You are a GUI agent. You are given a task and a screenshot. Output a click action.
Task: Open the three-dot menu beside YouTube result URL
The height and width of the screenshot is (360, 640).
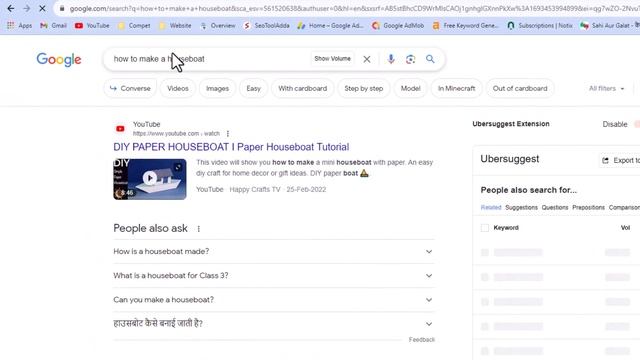[228, 133]
